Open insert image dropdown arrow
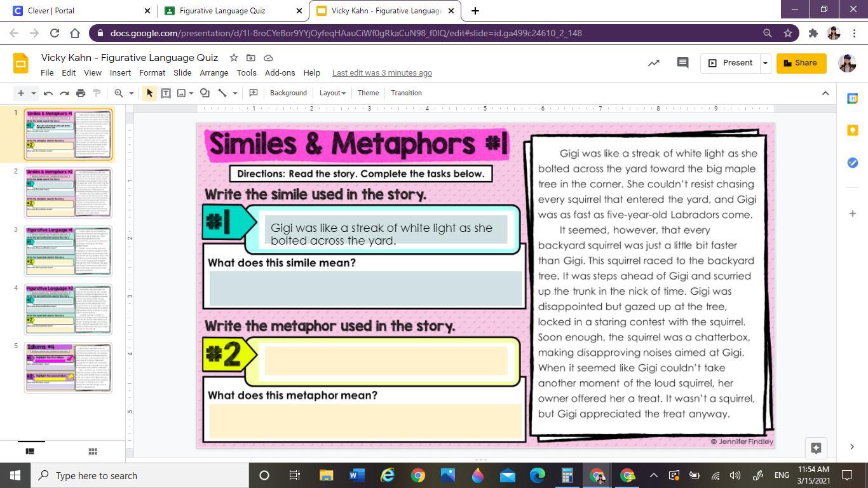This screenshot has width=868, height=488. click(191, 93)
